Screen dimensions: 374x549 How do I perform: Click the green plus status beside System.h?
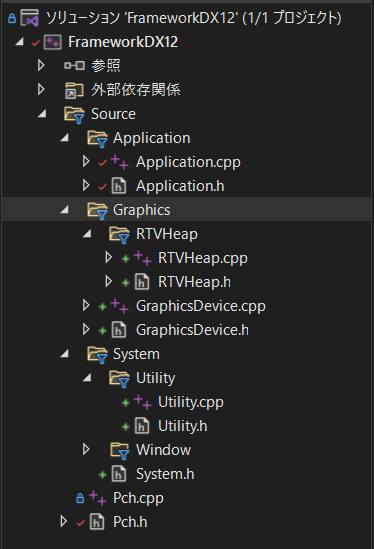(x=102, y=475)
